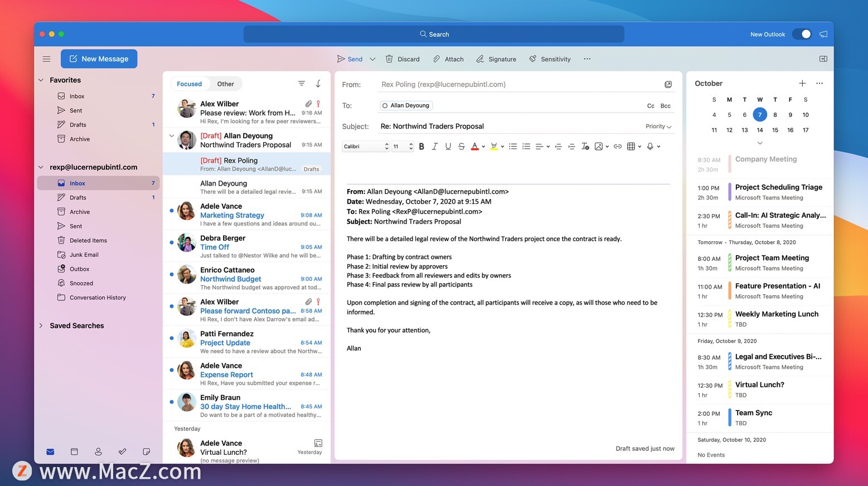Open font size 11 selector

403,147
